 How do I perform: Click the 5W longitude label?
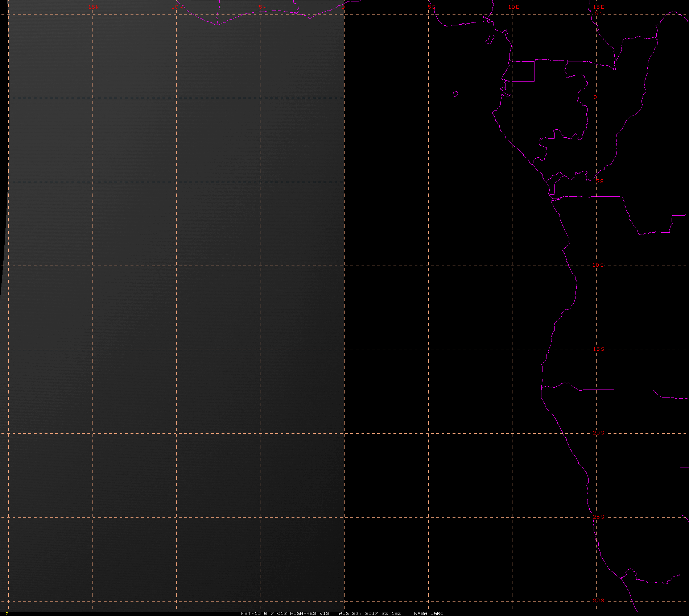coord(263,7)
